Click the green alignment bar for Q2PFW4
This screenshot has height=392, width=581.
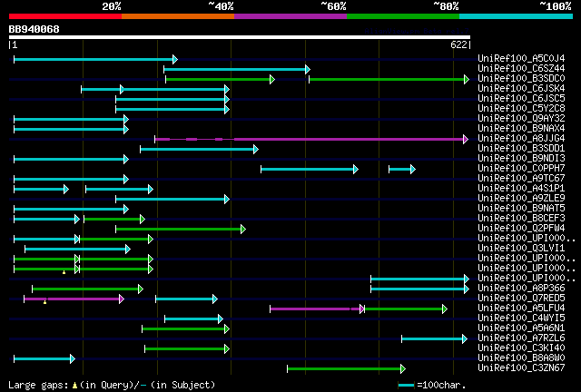pos(181,230)
